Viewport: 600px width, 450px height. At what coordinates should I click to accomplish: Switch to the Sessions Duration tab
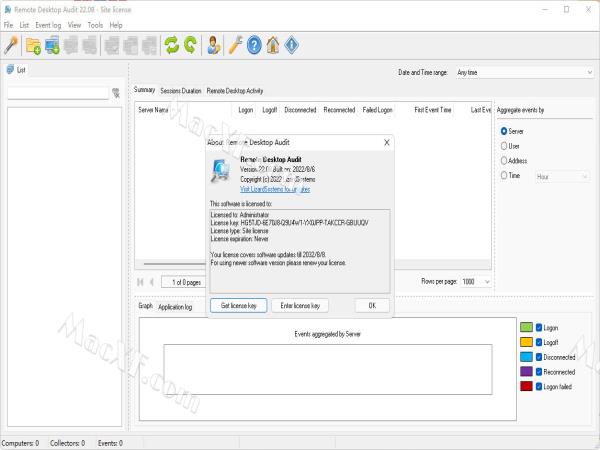pos(181,91)
